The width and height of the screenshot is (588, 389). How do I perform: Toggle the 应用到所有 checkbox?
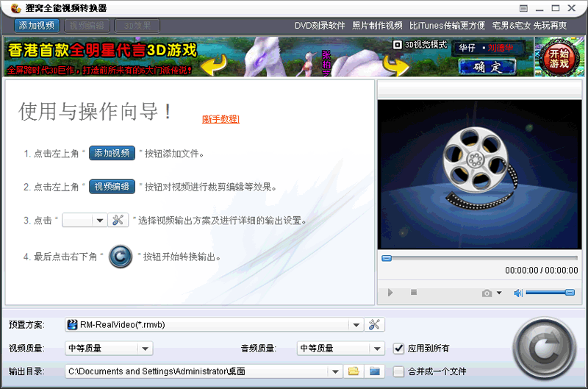(398, 349)
